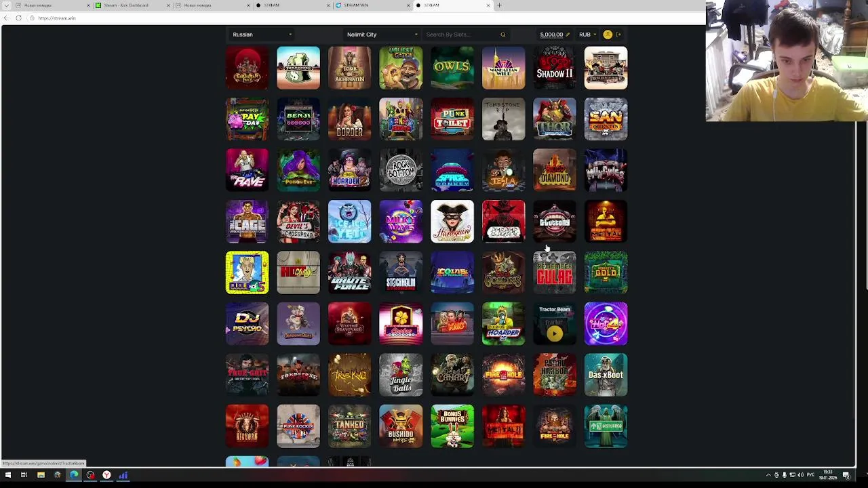Click the search magnifier icon
Screen dimensions: 868x488
(502, 35)
